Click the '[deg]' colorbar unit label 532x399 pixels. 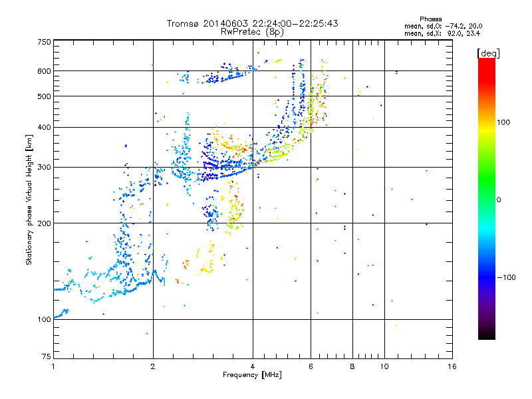(488, 54)
